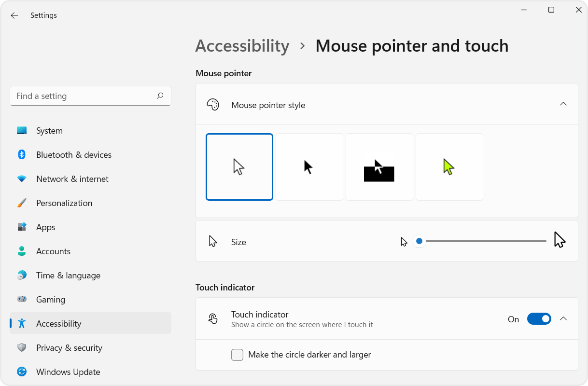Click the Bluetooth & devices icon
Viewport: 588px width, 386px height.
click(22, 154)
